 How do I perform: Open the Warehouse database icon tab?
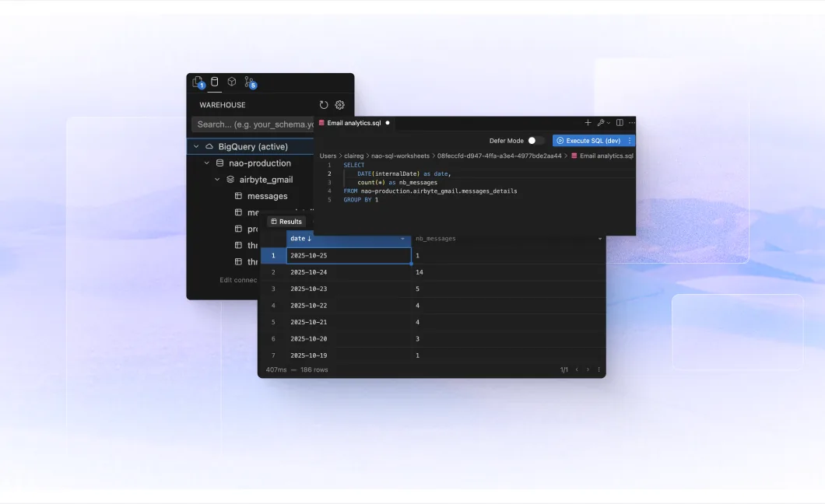coord(215,82)
